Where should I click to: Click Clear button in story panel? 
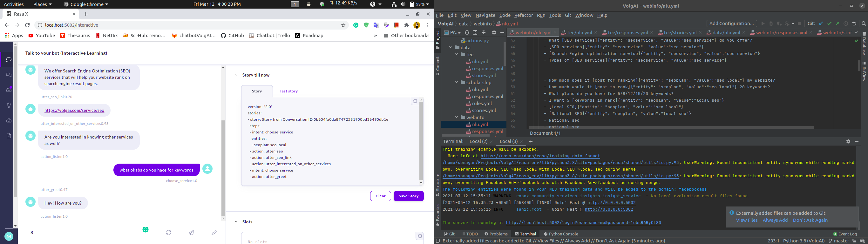380,196
